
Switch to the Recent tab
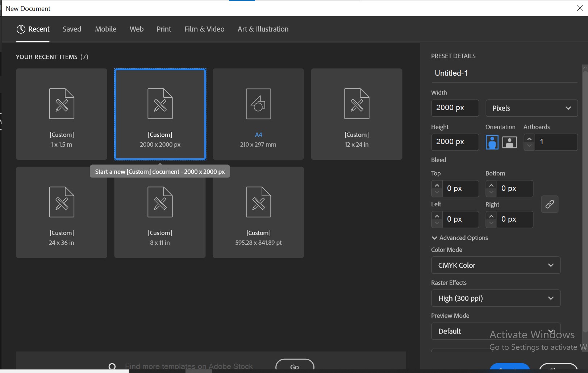33,29
